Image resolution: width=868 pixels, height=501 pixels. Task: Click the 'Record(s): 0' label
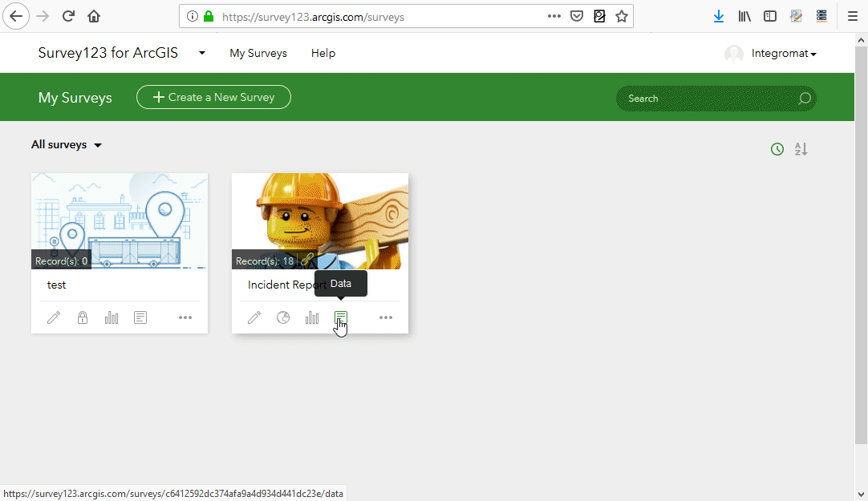pos(62,261)
